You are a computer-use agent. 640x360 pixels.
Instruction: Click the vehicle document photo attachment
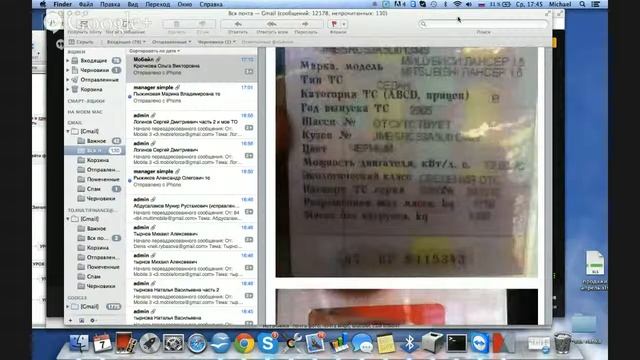click(407, 162)
